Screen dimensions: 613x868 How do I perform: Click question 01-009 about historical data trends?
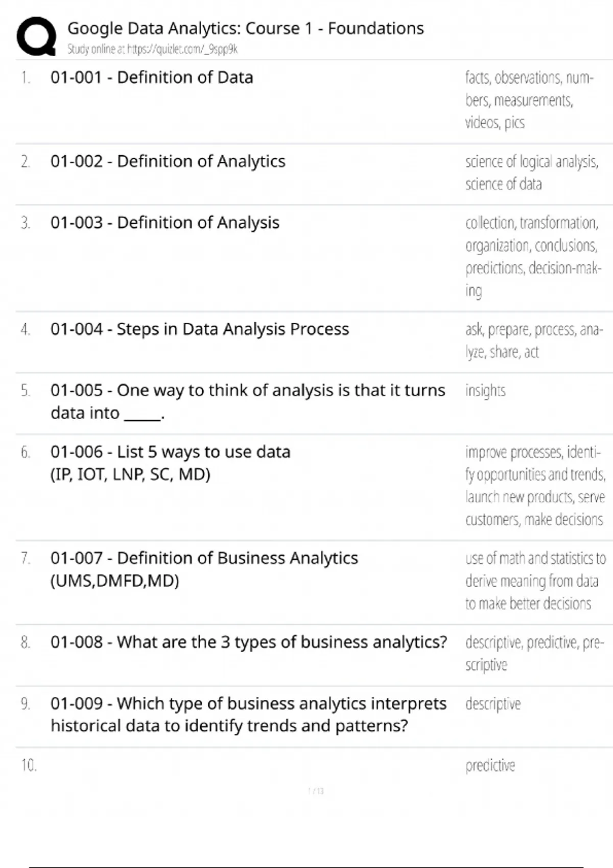pos(248,714)
